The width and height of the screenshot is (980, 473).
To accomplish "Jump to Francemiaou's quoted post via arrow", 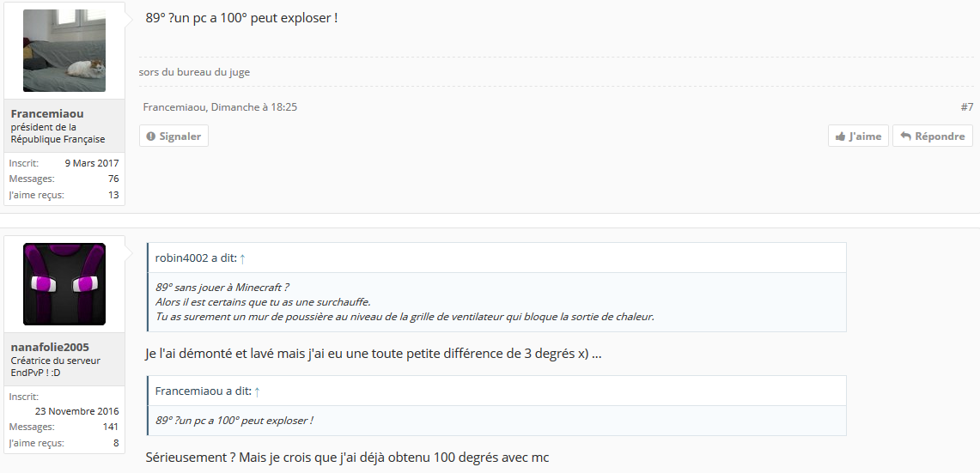I will tap(257, 391).
